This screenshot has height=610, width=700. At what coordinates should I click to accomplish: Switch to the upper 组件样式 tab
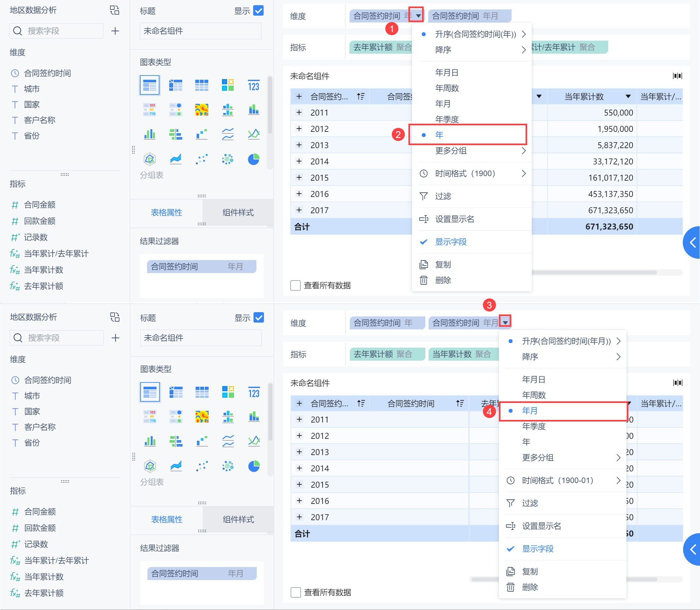[x=238, y=213]
